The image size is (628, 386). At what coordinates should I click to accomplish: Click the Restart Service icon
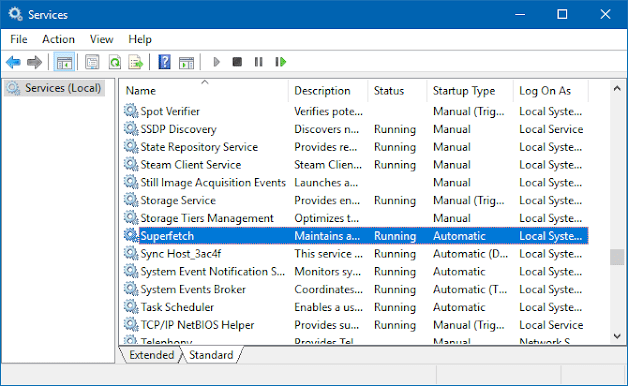280,62
